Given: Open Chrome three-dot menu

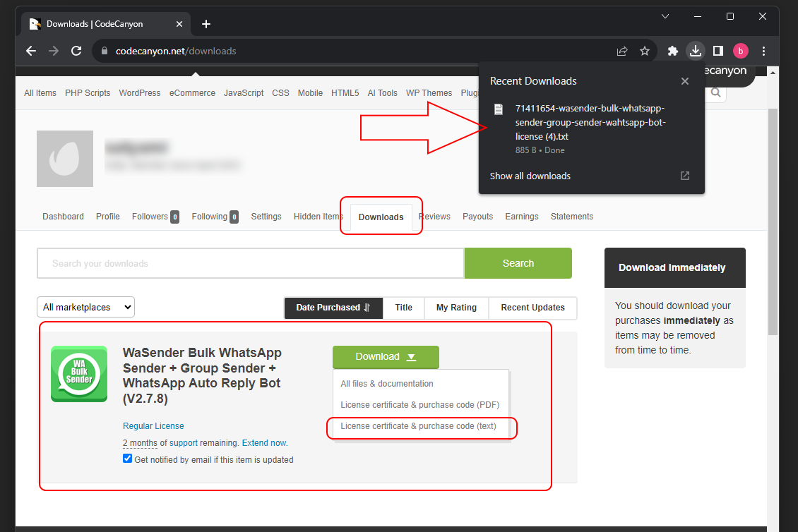Looking at the screenshot, I should tap(763, 51).
